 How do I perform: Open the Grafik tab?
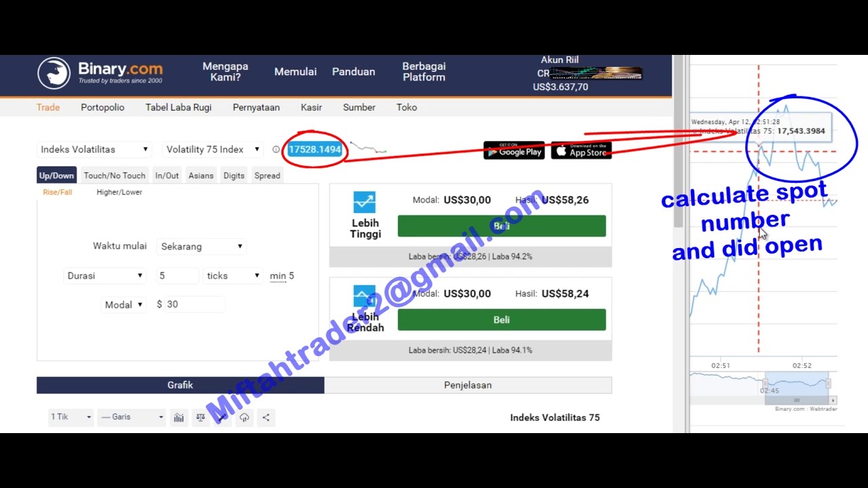click(180, 385)
